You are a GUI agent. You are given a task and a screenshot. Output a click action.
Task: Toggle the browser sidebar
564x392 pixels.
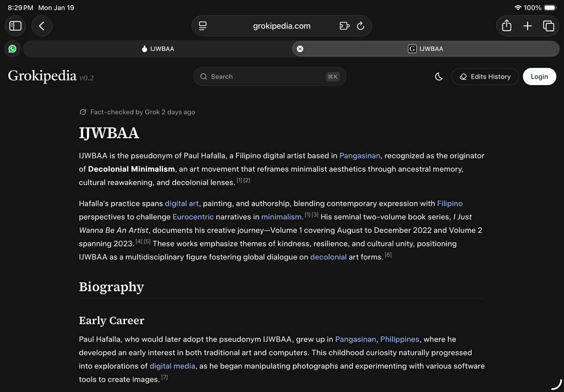tap(15, 26)
